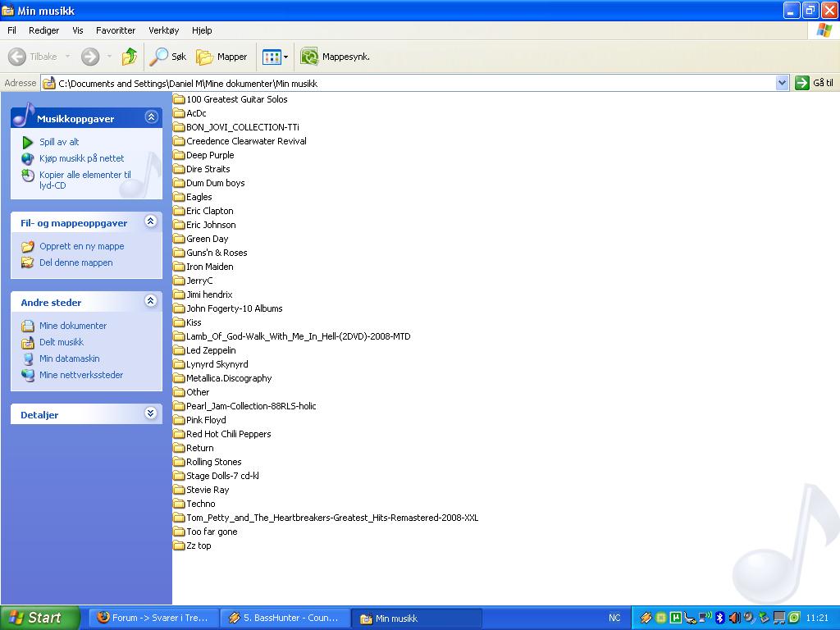Open Min datamaskin link
This screenshot has height=630, width=840.
[69, 358]
